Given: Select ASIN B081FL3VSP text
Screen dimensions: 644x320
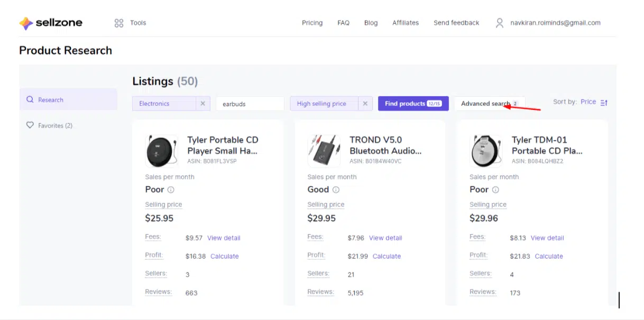Looking at the screenshot, I should [212, 161].
